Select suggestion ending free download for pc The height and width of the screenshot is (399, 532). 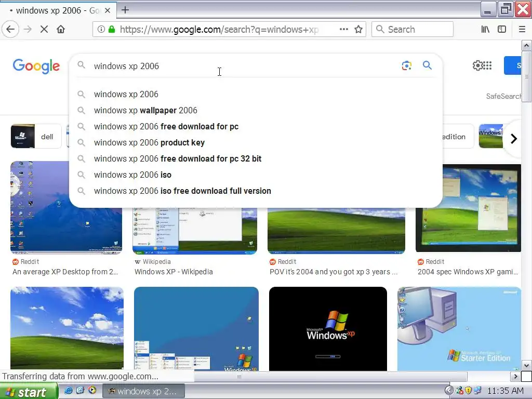click(x=256, y=127)
